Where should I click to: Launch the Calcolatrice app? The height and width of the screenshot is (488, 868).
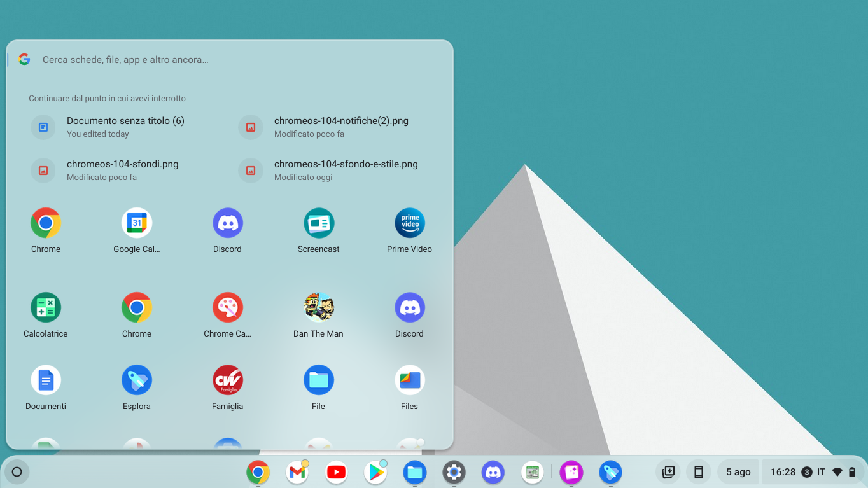(x=46, y=309)
